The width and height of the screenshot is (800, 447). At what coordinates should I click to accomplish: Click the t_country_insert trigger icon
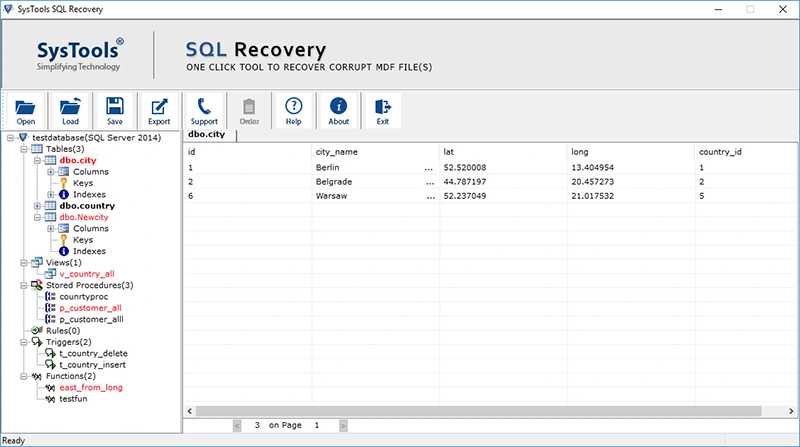coord(51,364)
